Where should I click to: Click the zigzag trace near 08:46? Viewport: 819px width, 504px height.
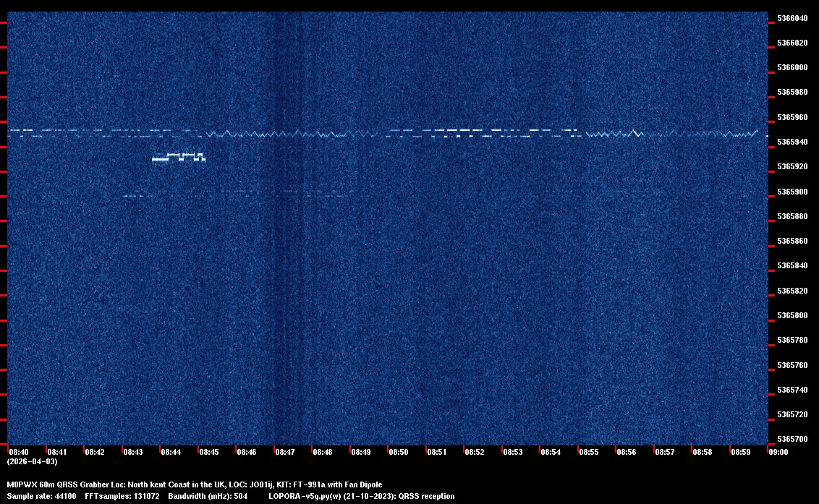pyautogui.click(x=246, y=134)
